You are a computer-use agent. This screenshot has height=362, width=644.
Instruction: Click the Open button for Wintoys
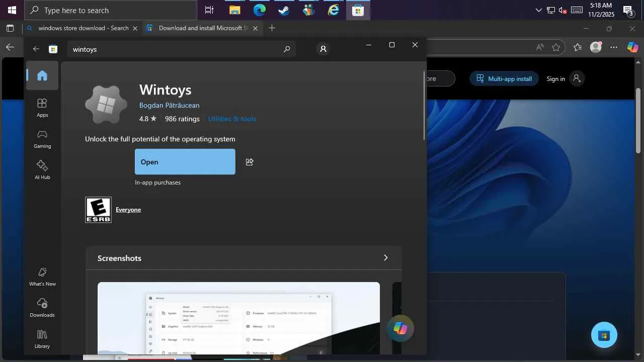185,162
